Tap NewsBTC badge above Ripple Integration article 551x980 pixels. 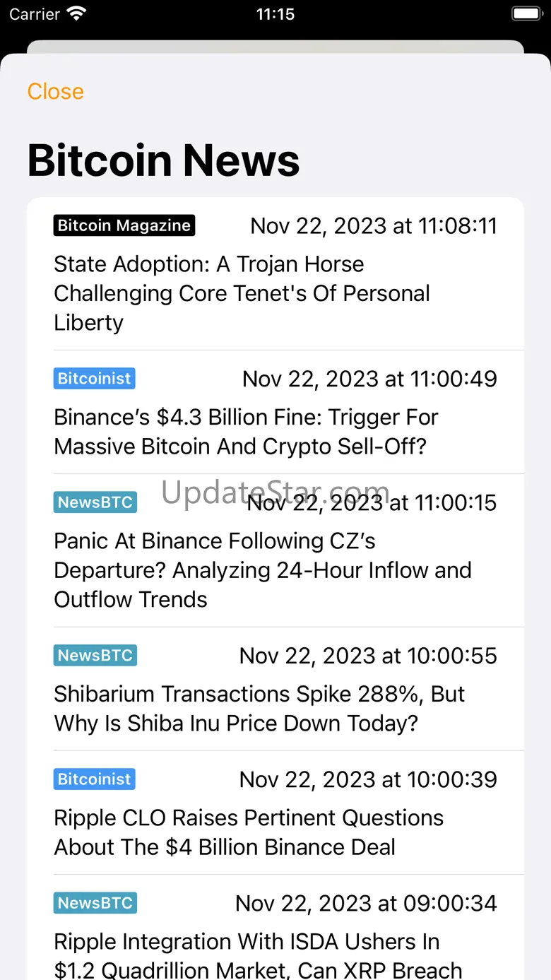(x=95, y=903)
